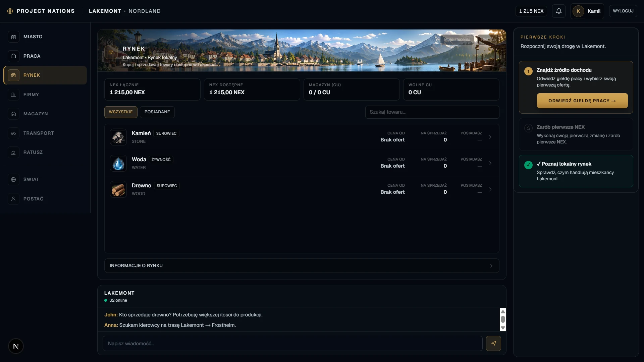Open Drewno details with its chevron

[490, 189]
